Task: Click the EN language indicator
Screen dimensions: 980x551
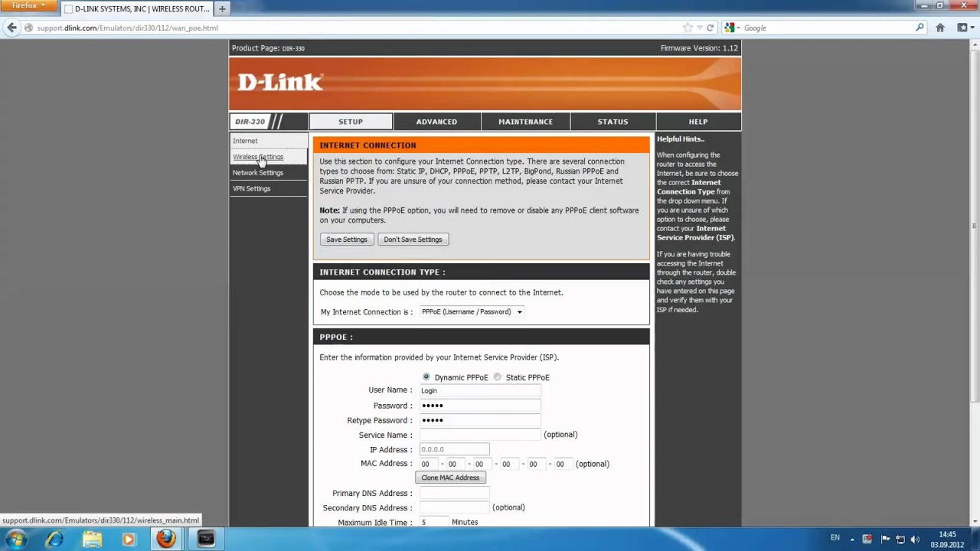Action: [835, 538]
